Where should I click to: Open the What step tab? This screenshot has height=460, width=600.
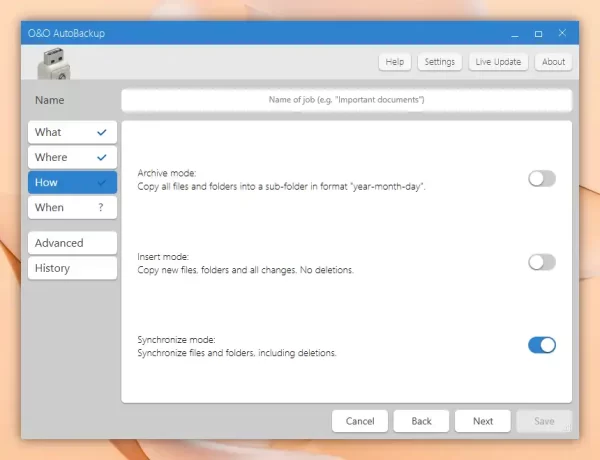click(72, 132)
